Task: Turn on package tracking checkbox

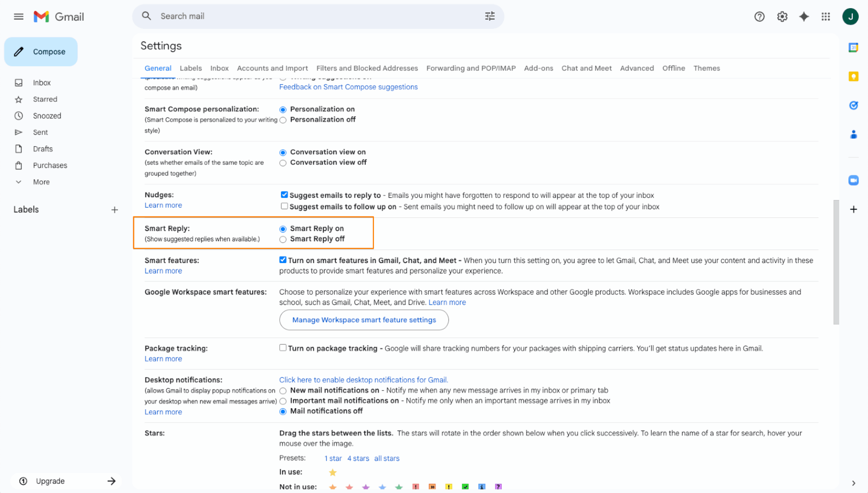Action: pyautogui.click(x=283, y=348)
